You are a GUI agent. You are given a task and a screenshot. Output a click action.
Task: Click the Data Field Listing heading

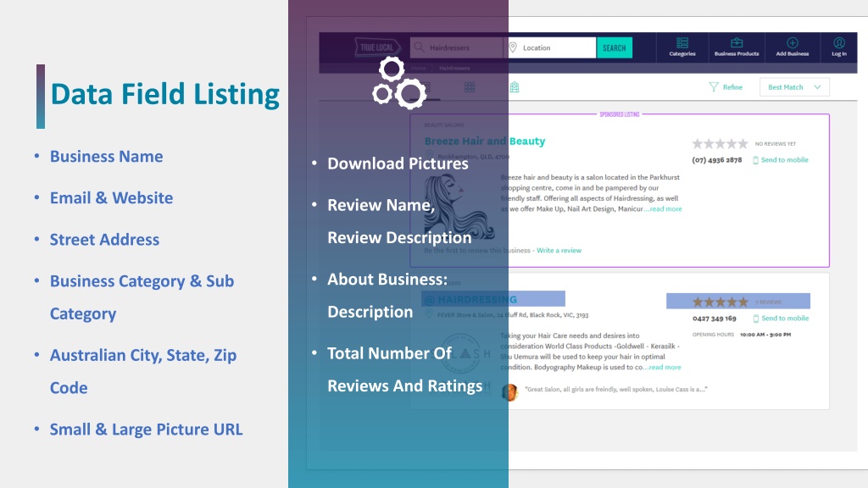point(165,94)
